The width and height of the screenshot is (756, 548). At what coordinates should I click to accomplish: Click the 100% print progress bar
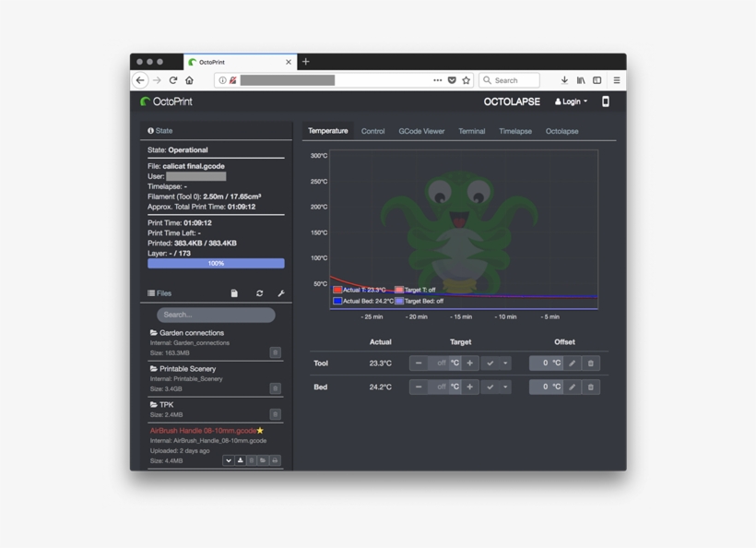click(x=216, y=263)
